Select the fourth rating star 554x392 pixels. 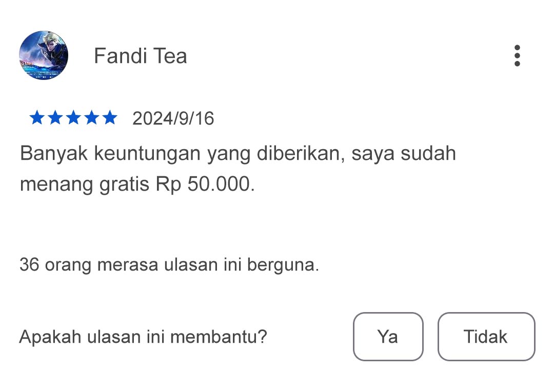tap(91, 118)
